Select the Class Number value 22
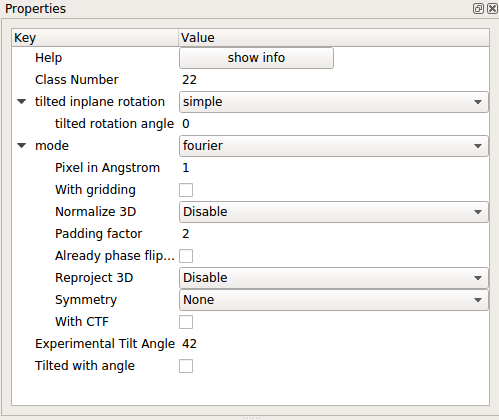The height and width of the screenshot is (420, 499). 189,80
